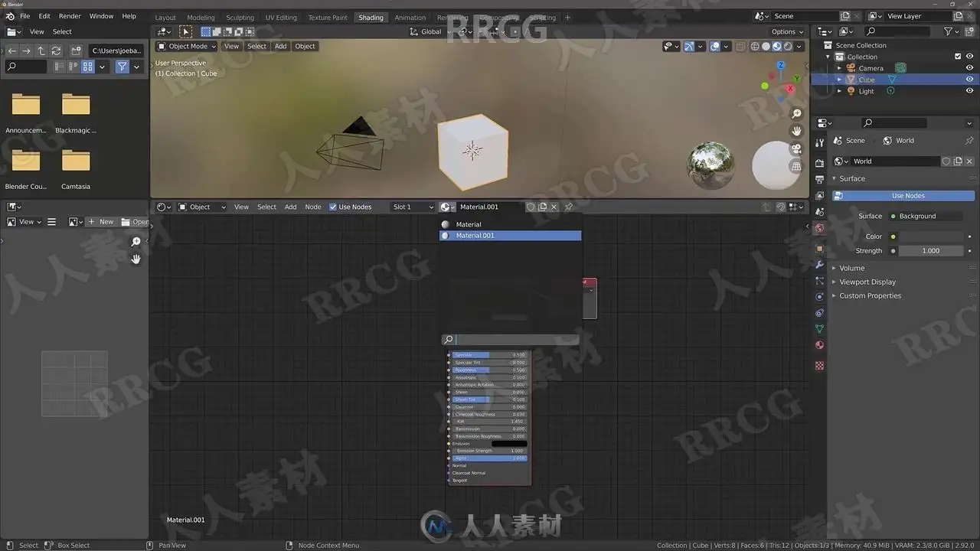
Task: Open the Object Constraints tab icon
Action: pyautogui.click(x=820, y=313)
